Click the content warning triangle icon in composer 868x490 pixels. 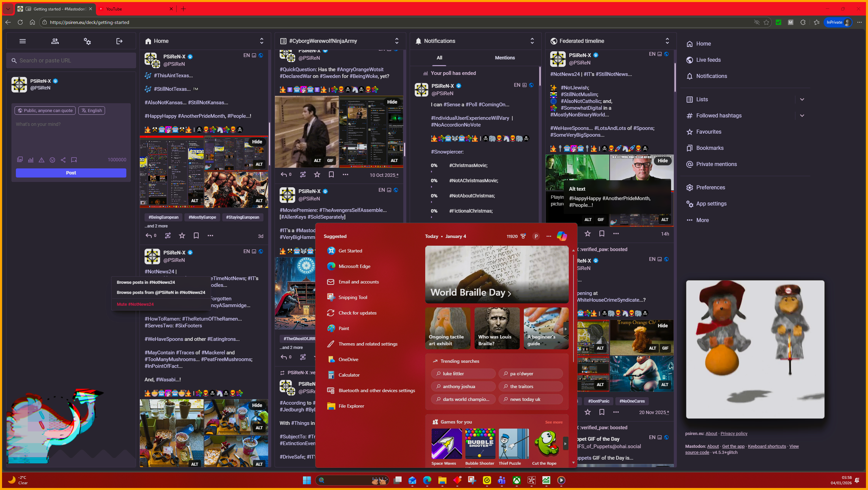point(42,160)
